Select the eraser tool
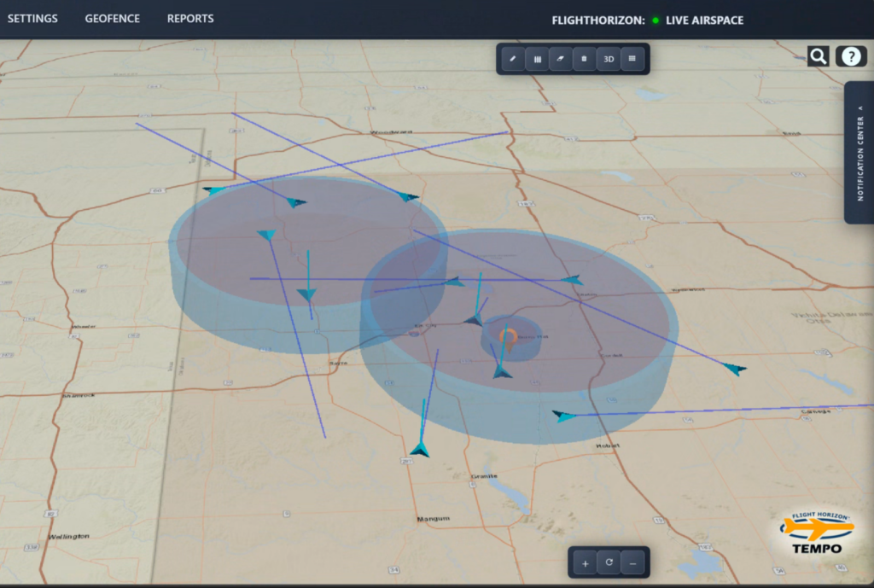 [x=561, y=59]
